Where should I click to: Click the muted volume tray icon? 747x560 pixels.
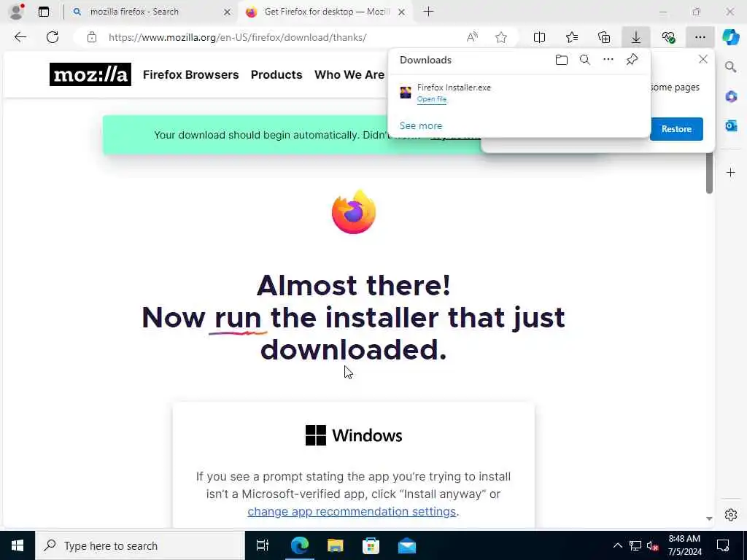coord(652,545)
